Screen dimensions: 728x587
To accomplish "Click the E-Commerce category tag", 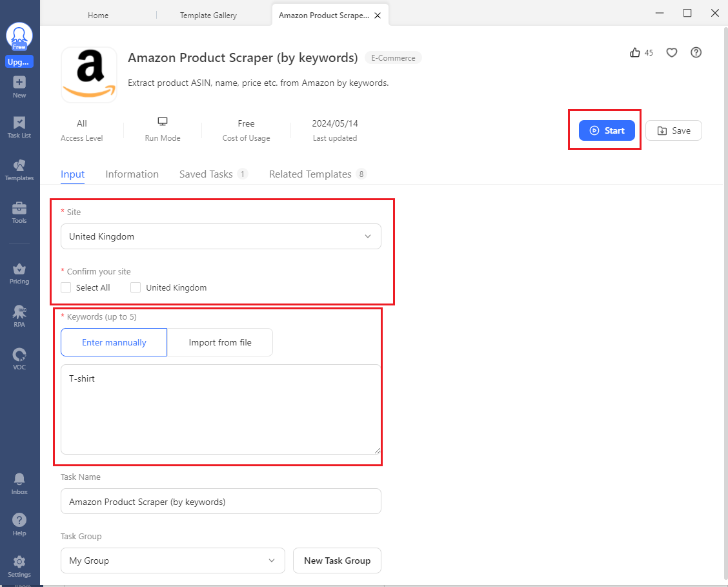I will click(393, 58).
